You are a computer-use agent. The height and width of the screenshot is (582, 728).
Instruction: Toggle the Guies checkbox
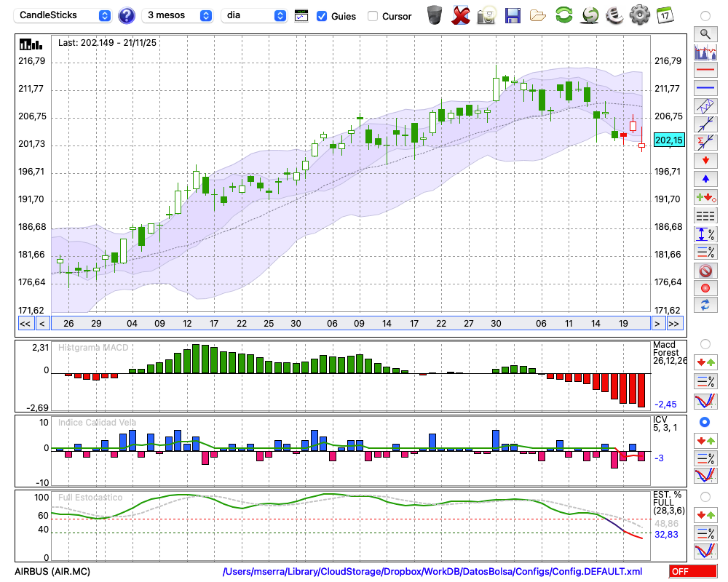click(x=321, y=16)
